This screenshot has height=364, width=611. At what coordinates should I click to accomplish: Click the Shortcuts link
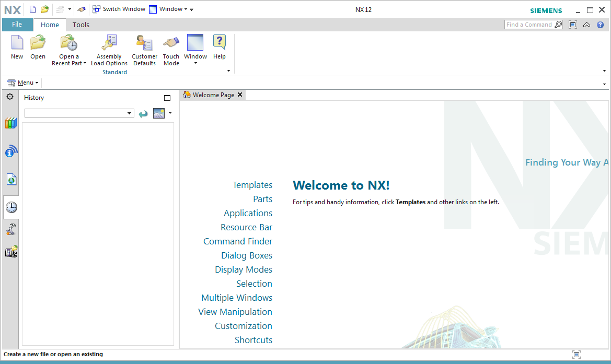253,340
